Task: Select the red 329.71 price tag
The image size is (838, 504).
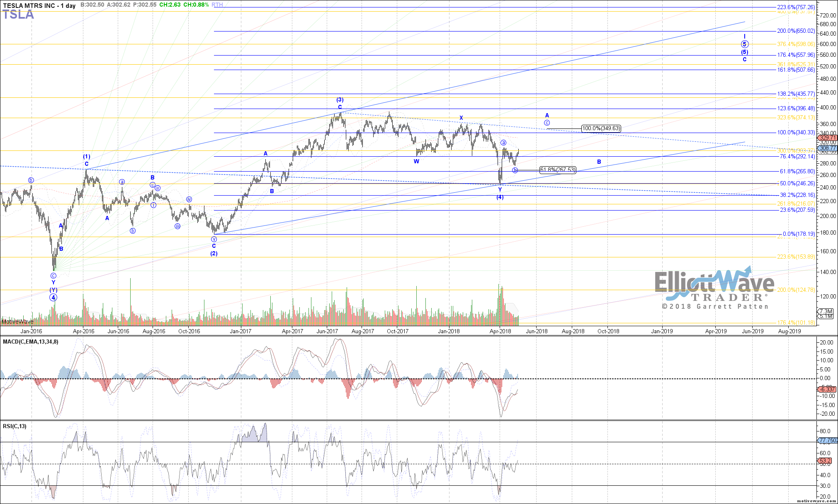Action: pos(827,138)
